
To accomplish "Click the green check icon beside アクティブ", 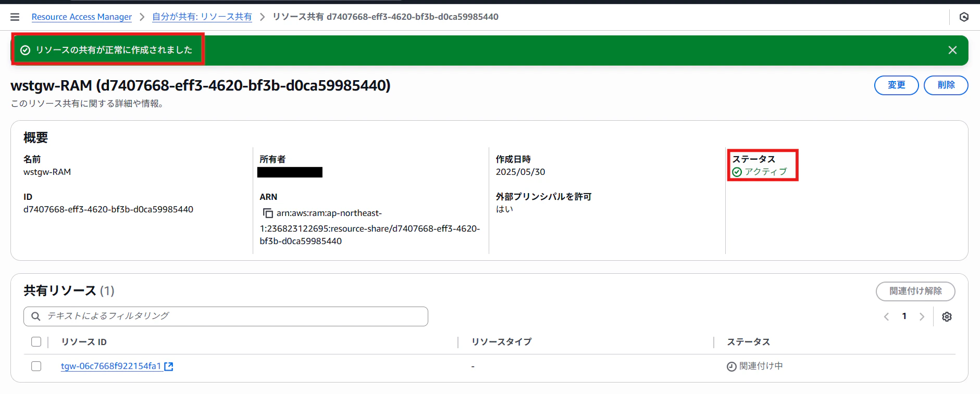I will click(737, 172).
